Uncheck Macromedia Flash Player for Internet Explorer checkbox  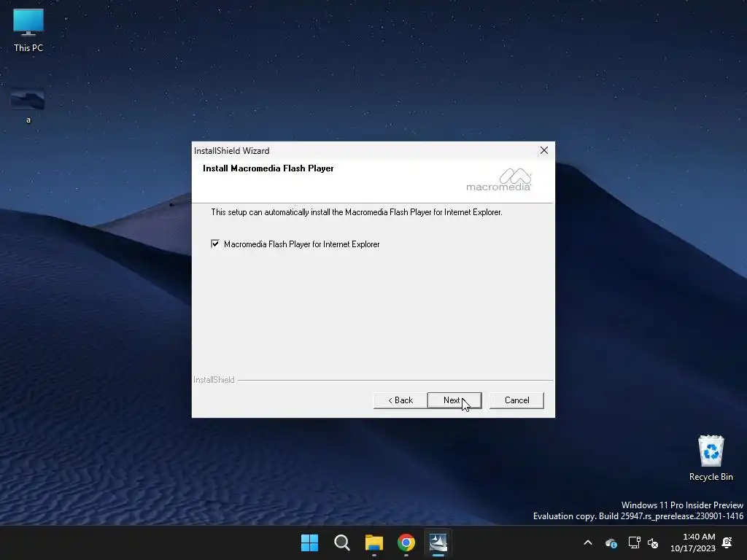[x=215, y=244]
